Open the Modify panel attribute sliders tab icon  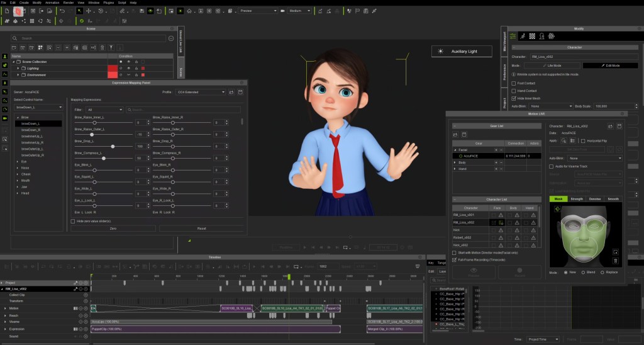tap(513, 36)
